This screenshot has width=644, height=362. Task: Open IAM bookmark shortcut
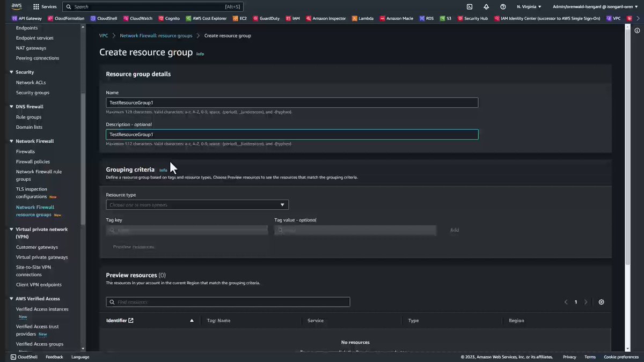[x=292, y=18]
